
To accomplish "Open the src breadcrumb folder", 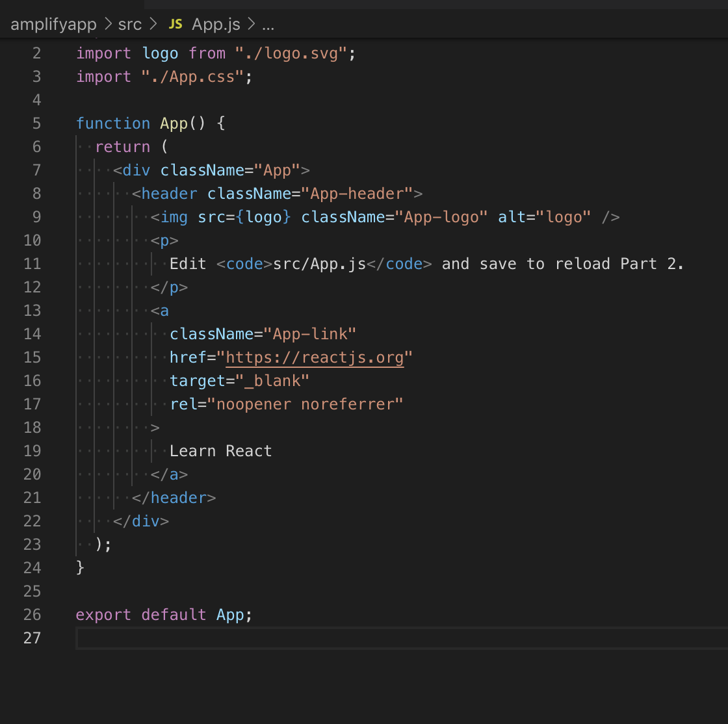I will (x=129, y=24).
